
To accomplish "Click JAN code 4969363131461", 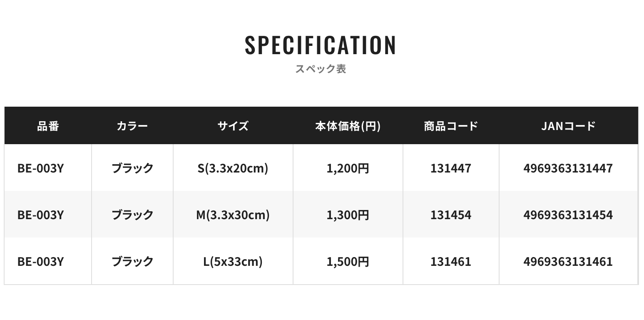I will (568, 262).
